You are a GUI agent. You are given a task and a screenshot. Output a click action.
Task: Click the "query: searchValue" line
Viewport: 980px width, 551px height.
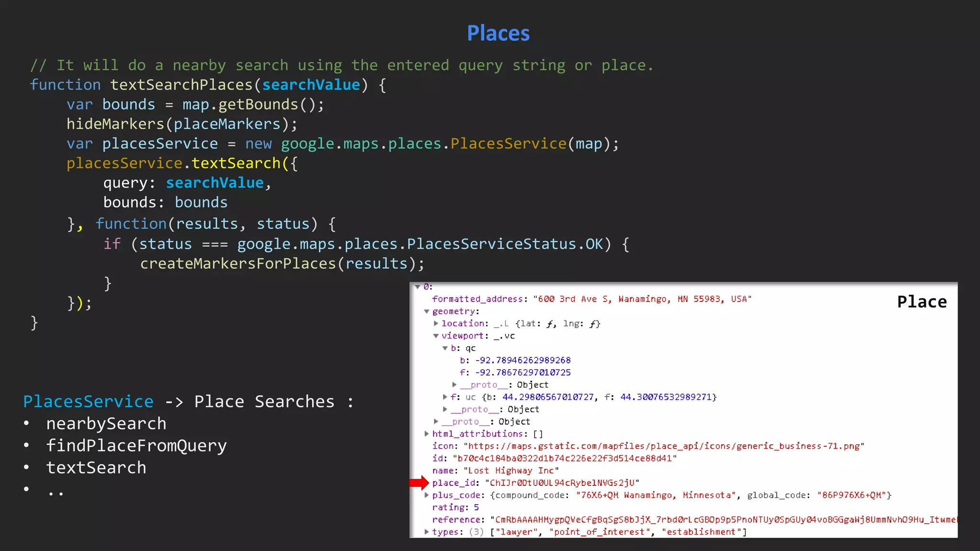(187, 183)
